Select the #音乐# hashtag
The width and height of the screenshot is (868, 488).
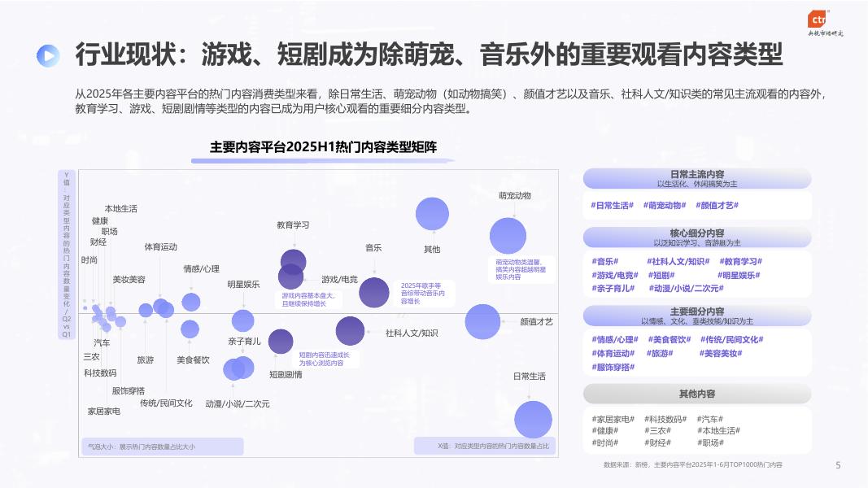[604, 261]
